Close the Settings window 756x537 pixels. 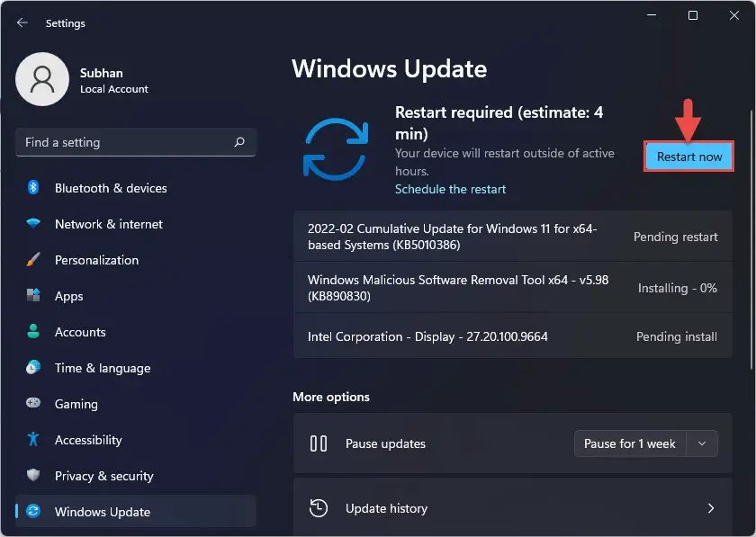pos(734,15)
